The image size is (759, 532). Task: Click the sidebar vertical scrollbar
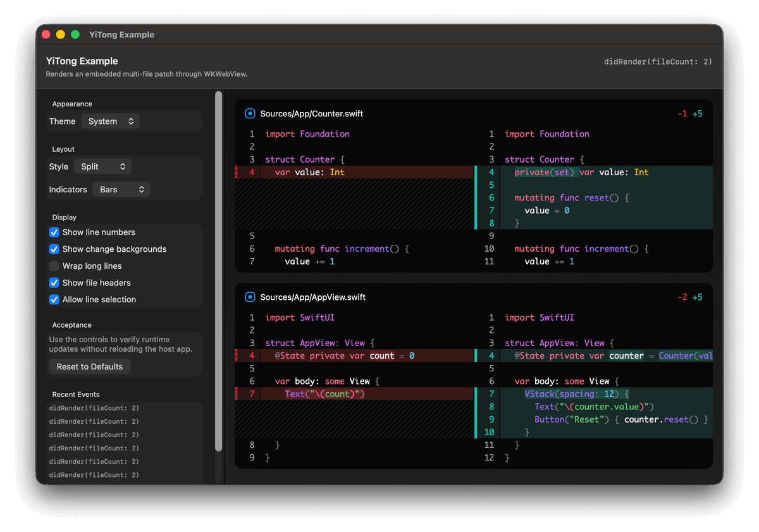pyautogui.click(x=219, y=272)
